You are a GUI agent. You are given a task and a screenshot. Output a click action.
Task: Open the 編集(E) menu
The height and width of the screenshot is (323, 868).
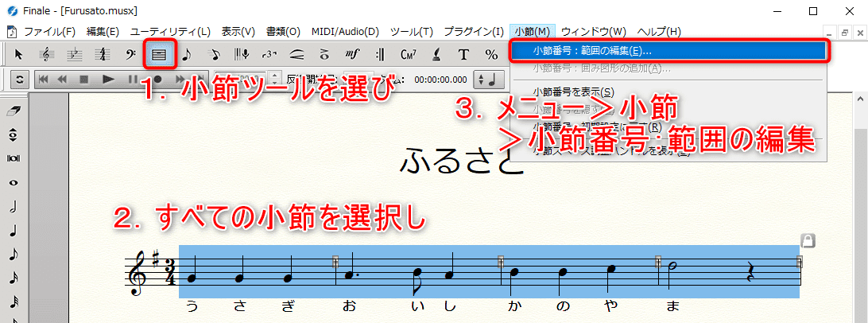coord(103,32)
